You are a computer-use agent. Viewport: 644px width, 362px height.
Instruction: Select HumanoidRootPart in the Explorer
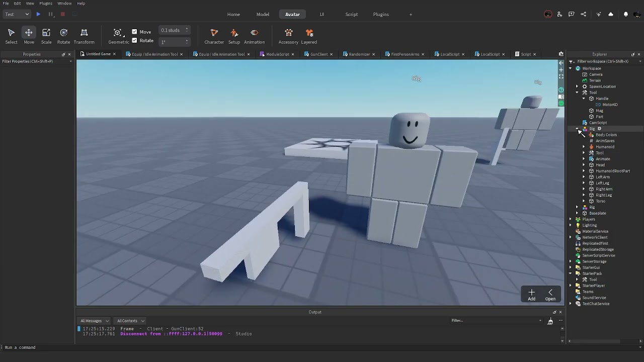613,171
